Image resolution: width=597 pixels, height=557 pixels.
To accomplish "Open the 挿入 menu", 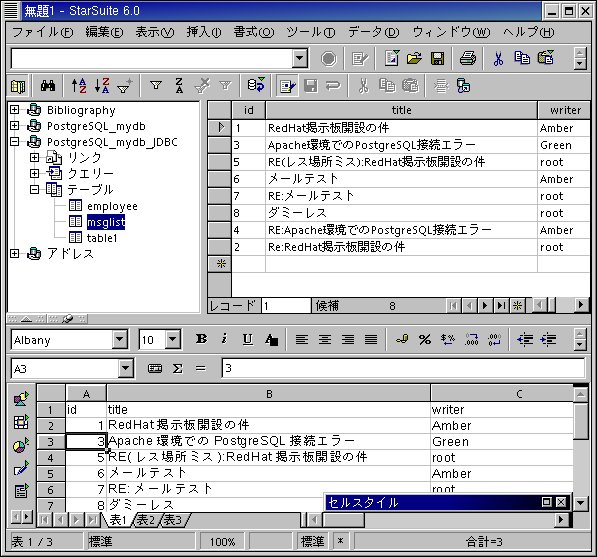I will (204, 32).
